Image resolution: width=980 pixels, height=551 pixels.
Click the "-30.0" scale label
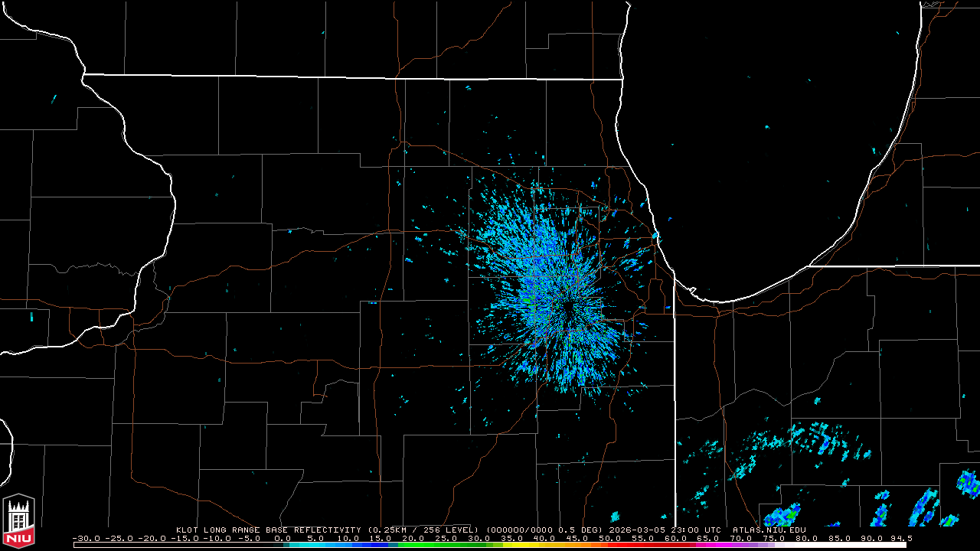pyautogui.click(x=87, y=538)
